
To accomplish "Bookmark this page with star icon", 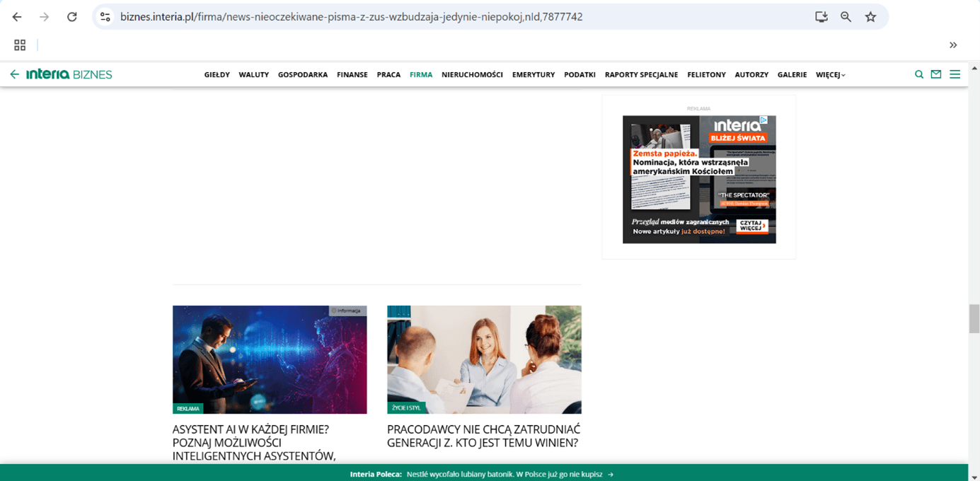I will [x=870, y=17].
